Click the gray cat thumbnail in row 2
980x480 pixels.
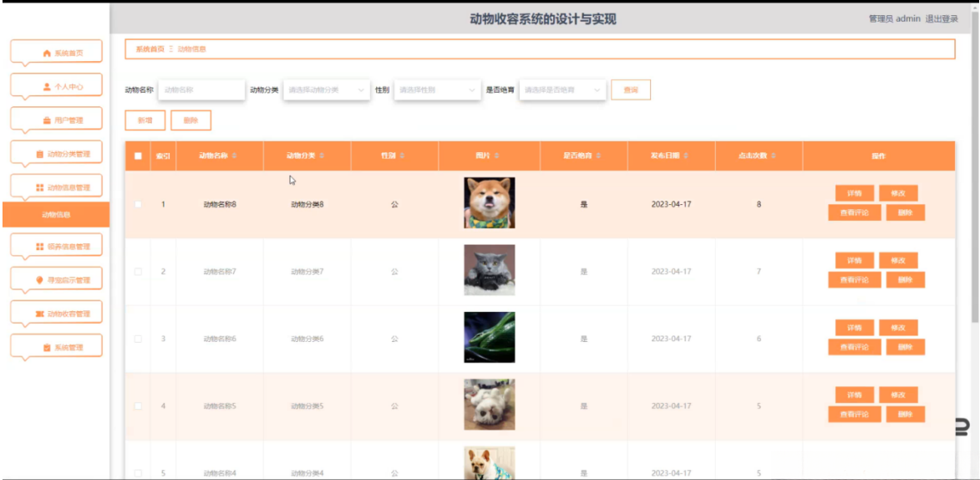click(x=490, y=270)
